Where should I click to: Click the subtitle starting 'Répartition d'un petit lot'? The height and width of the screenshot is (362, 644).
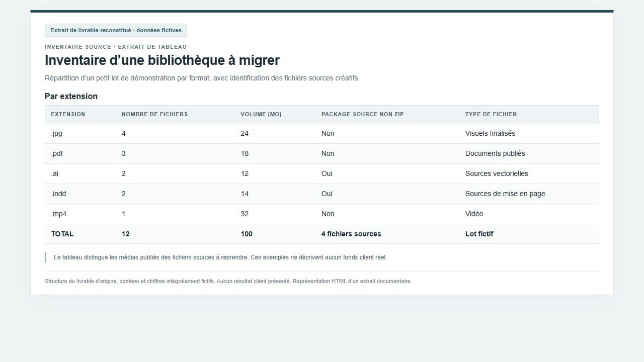202,78
